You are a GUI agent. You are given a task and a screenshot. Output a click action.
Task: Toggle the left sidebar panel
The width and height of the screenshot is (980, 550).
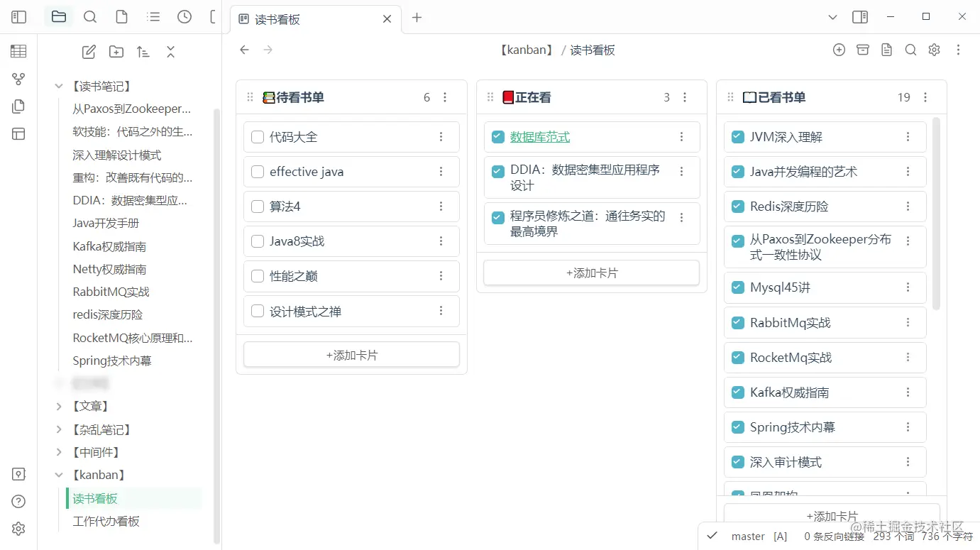(19, 17)
